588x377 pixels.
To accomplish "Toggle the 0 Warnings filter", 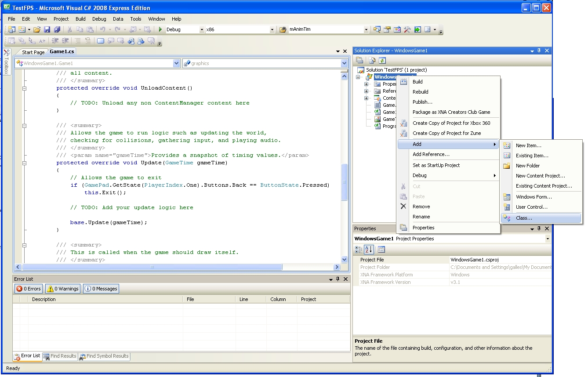I will pyautogui.click(x=63, y=289).
